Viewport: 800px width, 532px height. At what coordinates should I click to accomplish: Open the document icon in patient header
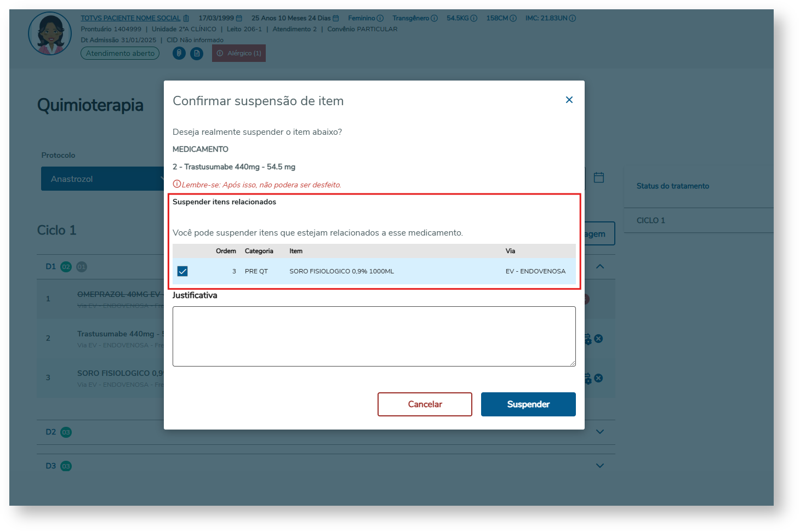197,53
